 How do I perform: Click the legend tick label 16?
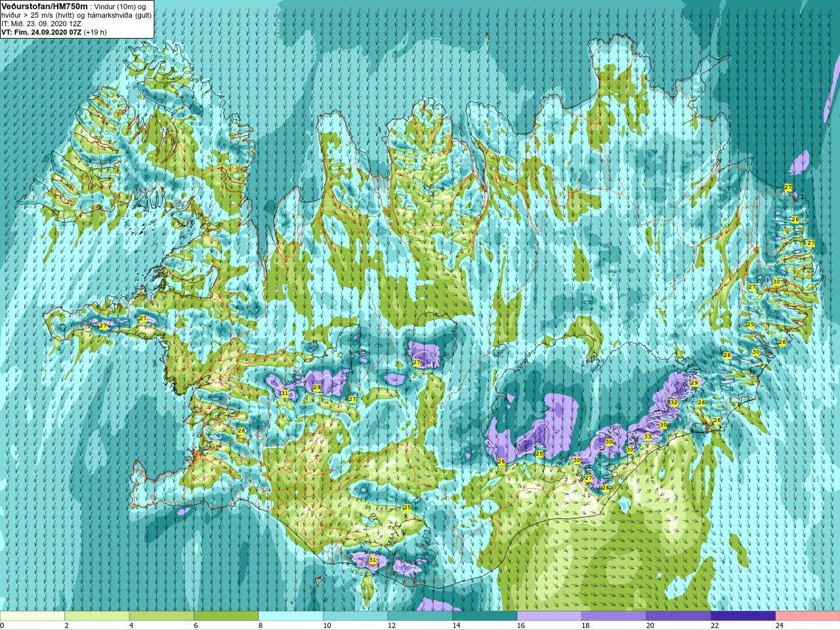coord(521,625)
